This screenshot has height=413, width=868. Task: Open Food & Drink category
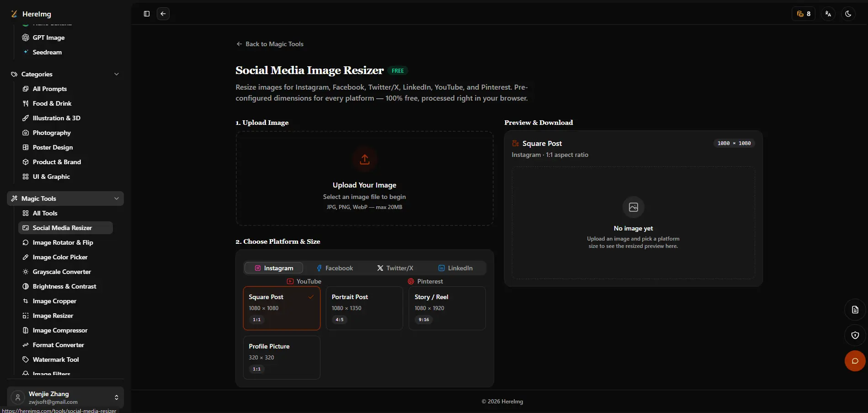click(x=65, y=103)
